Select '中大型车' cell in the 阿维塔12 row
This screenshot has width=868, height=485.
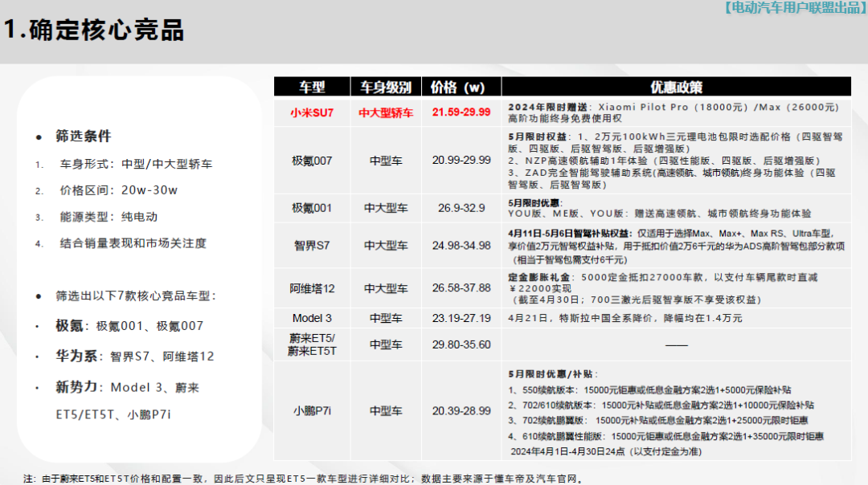click(386, 288)
